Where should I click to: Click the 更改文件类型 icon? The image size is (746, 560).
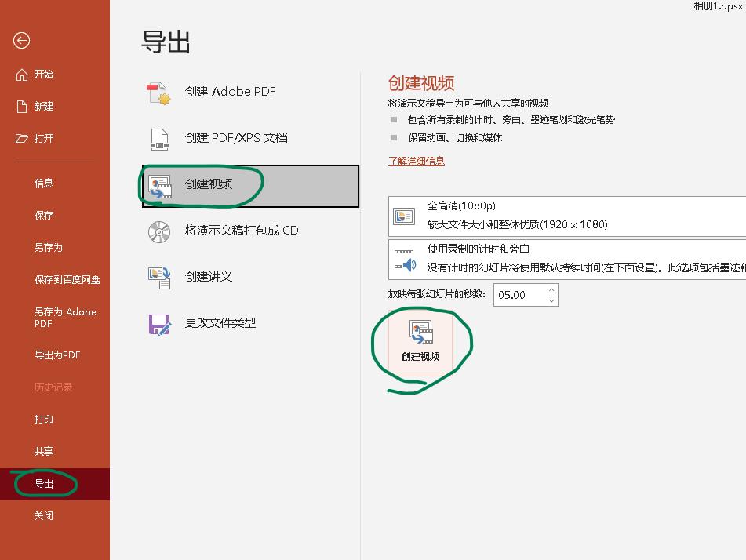click(x=158, y=322)
